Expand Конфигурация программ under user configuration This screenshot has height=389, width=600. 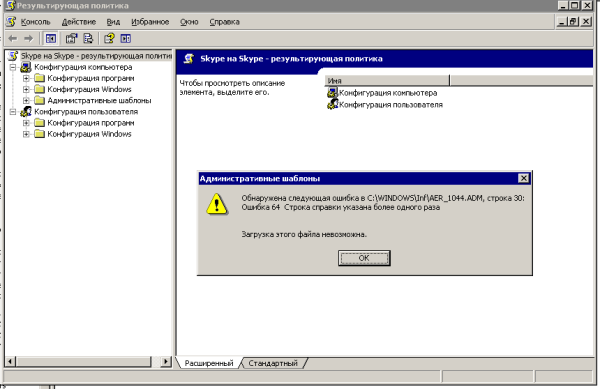pyautogui.click(x=26, y=123)
